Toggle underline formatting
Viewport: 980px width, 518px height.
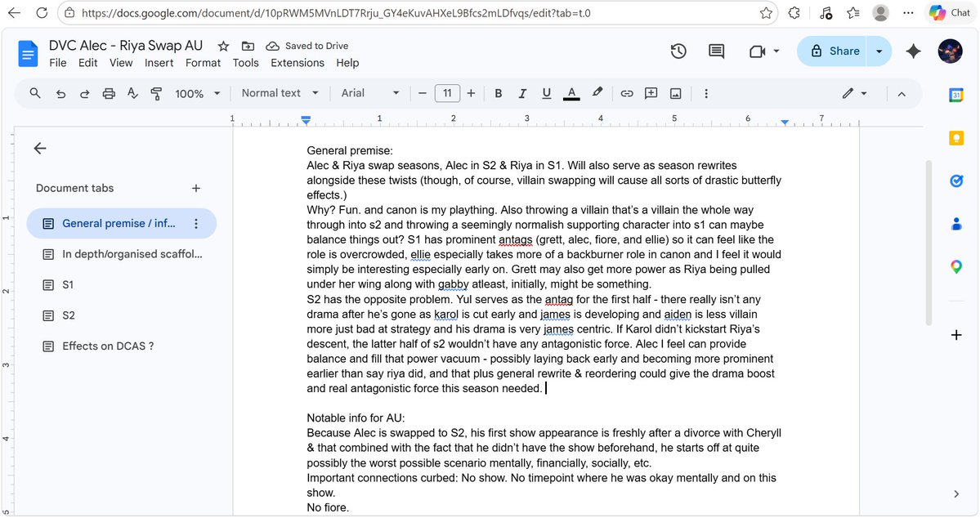(x=546, y=94)
